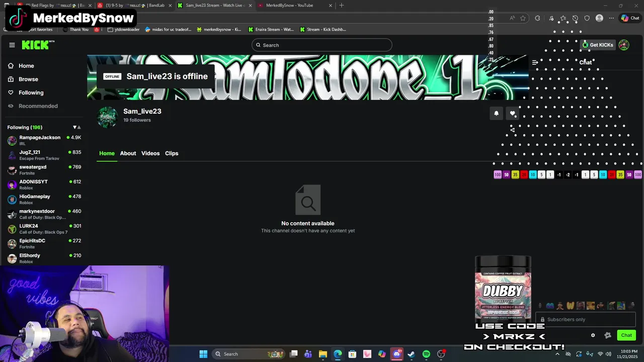Screen dimensions: 644x362
Task: Open markynextdoor channel in following list
Action: pyautogui.click(x=44, y=214)
